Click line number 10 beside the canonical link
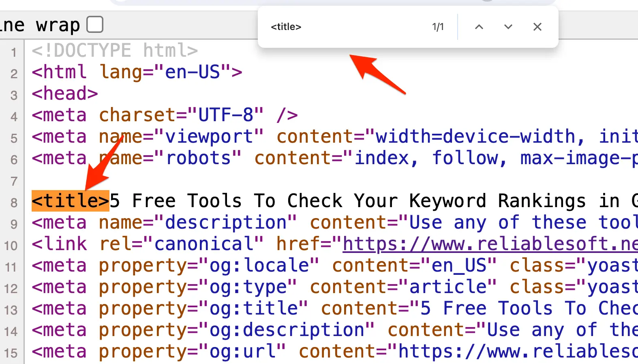 tap(11, 246)
